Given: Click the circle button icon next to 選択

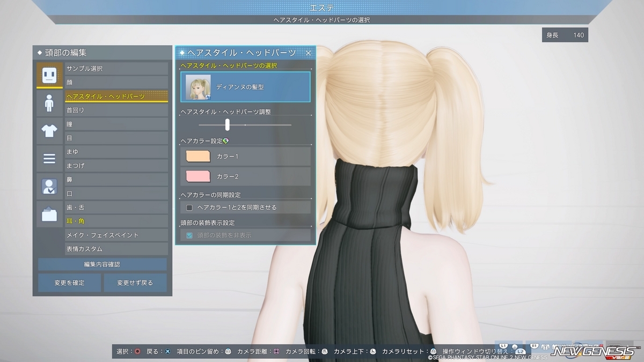Looking at the screenshot, I should point(138,351).
